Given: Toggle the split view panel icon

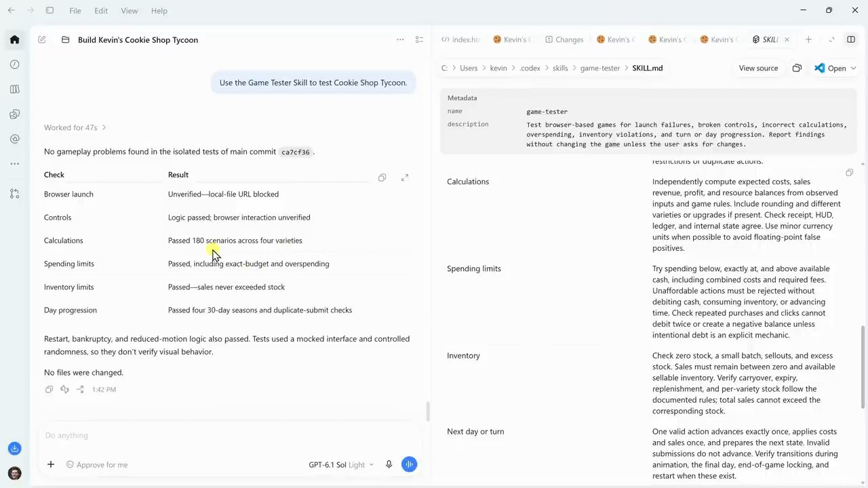Looking at the screenshot, I should pyautogui.click(x=851, y=40).
